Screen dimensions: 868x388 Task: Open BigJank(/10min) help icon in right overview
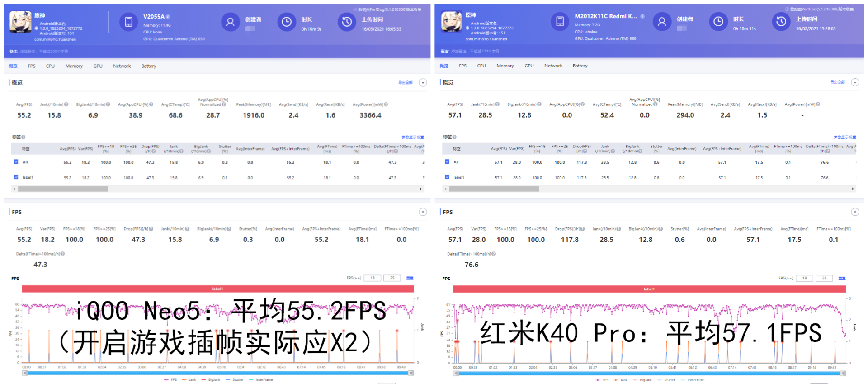pos(539,104)
